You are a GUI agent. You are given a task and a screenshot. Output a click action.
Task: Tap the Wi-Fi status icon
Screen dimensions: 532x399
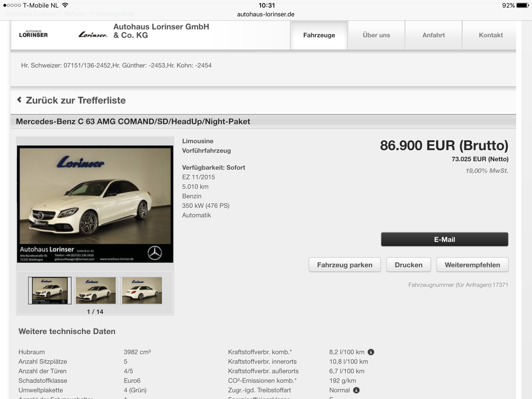tap(65, 5)
